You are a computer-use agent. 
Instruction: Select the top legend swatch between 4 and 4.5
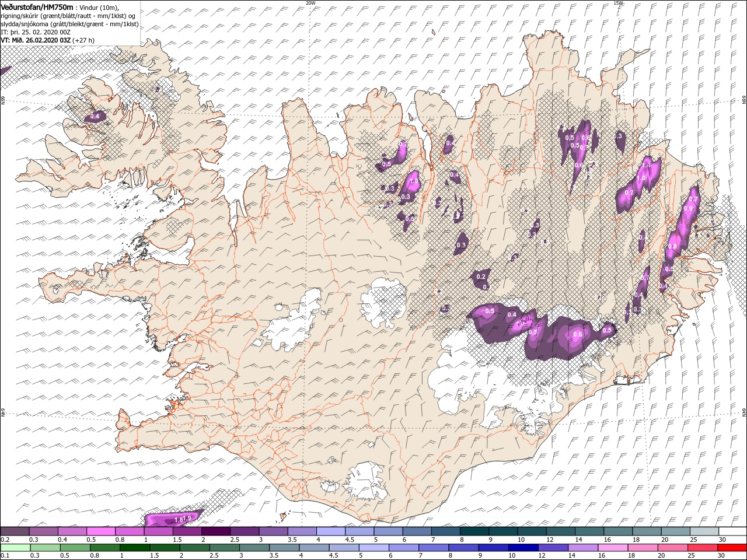click(330, 531)
